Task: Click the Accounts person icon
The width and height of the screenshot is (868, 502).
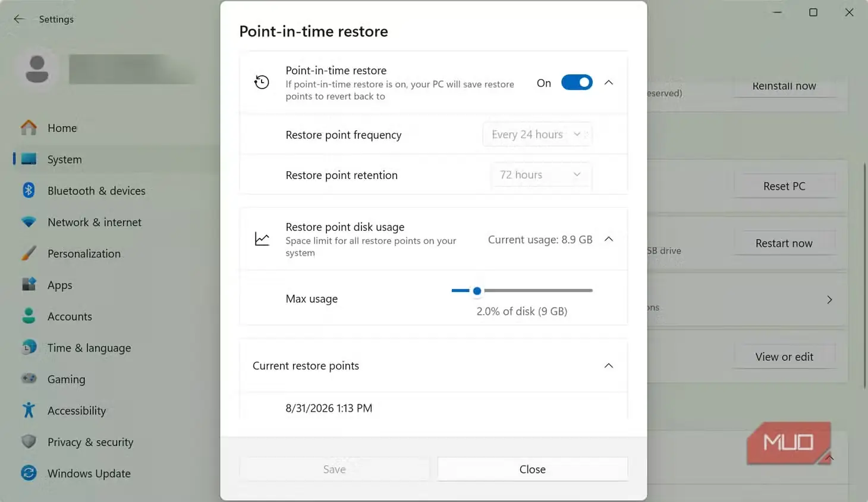Action: (29, 316)
